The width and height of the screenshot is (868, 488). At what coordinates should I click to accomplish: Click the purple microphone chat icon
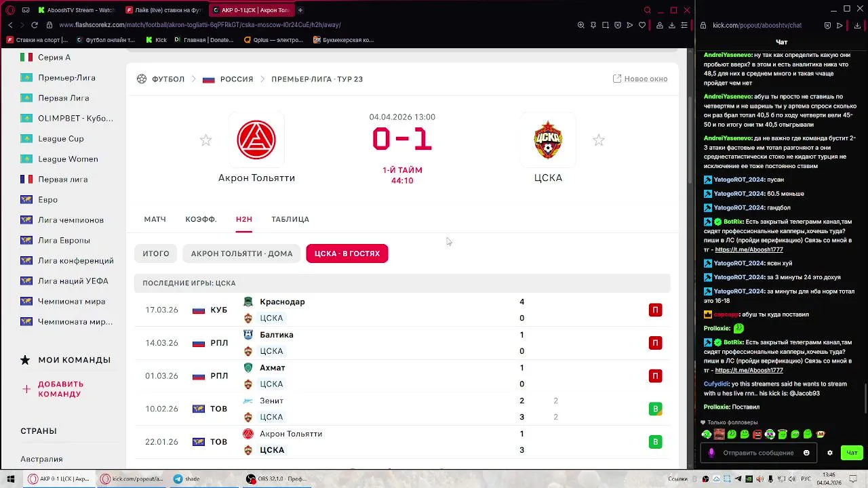click(711, 453)
